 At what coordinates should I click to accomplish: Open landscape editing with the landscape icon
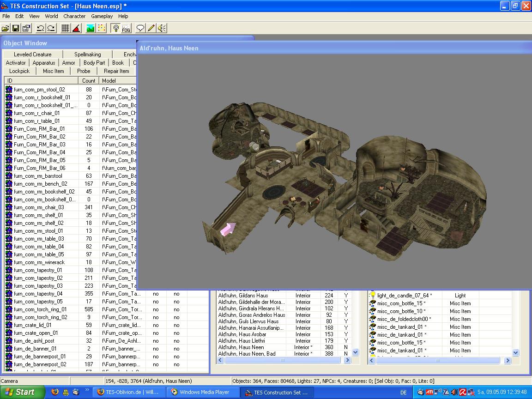click(x=91, y=28)
